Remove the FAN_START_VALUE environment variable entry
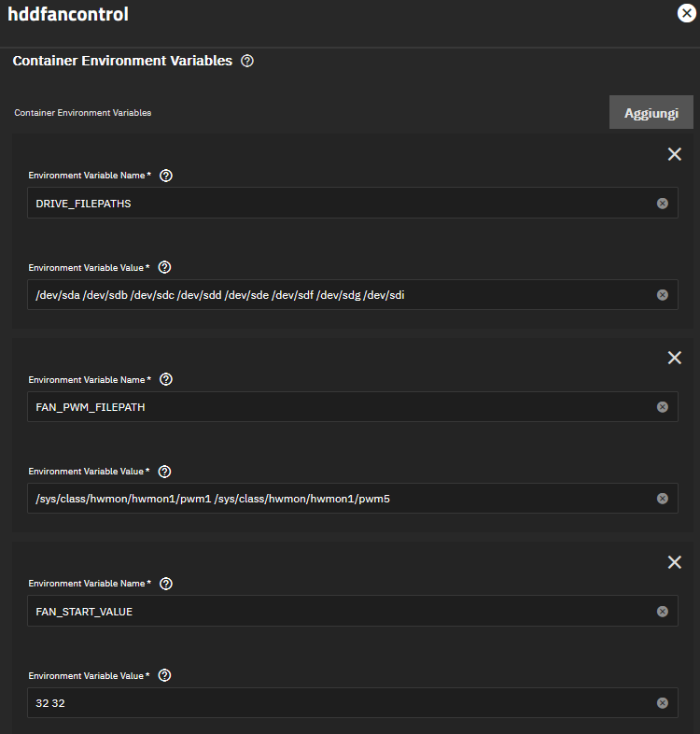The height and width of the screenshot is (734, 700). tap(674, 562)
